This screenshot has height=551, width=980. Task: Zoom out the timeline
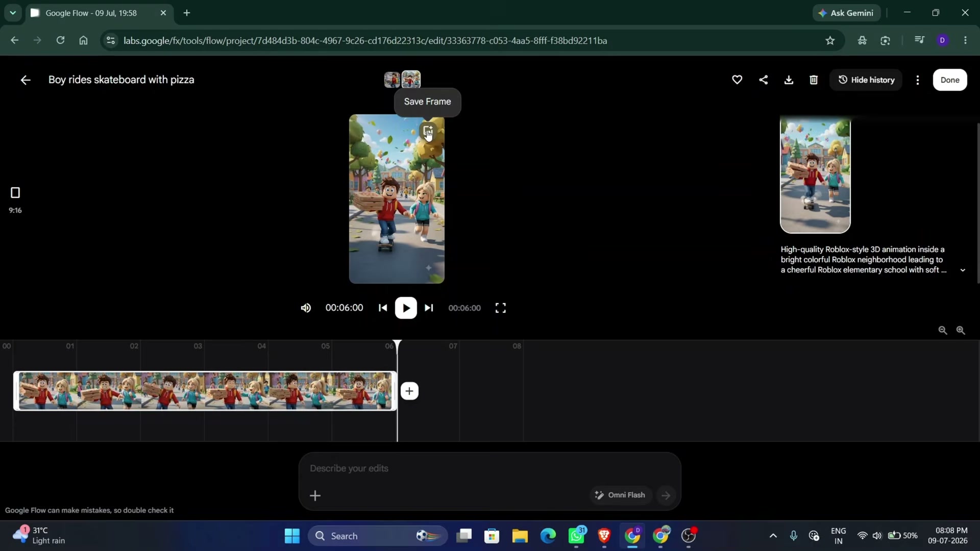point(943,331)
